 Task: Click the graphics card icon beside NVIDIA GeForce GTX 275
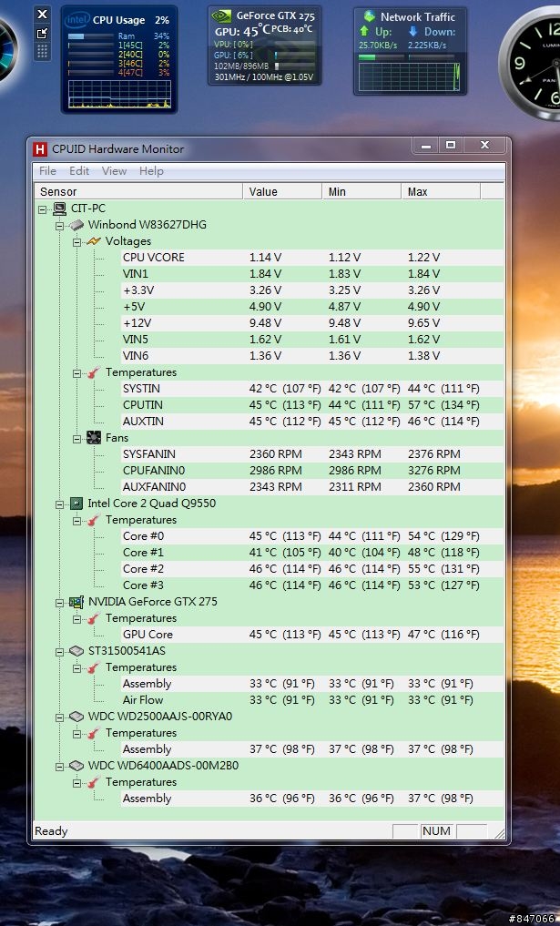pos(76,602)
